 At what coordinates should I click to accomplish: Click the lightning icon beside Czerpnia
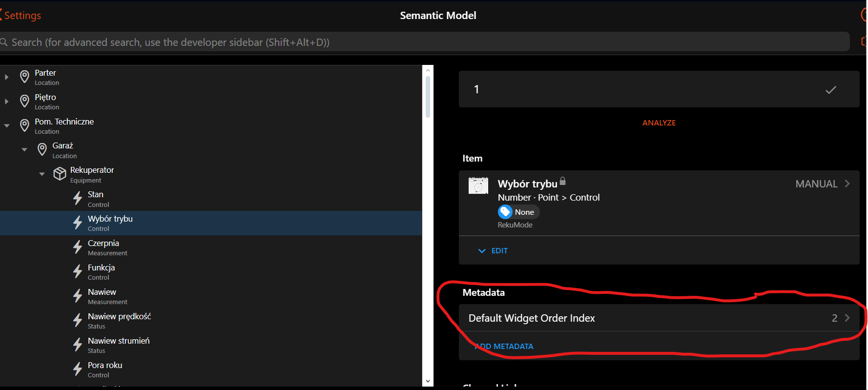coord(78,247)
